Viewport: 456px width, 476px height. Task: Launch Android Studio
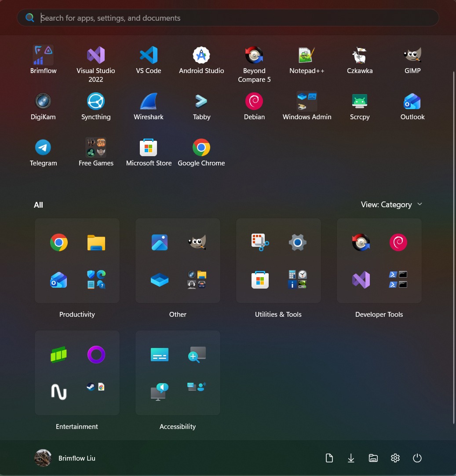201,60
